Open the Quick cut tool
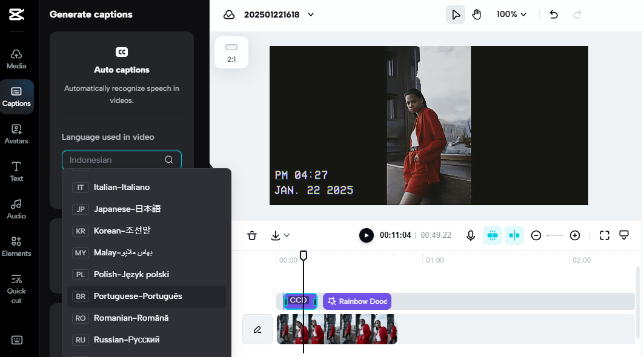The height and width of the screenshot is (357, 644). [x=16, y=289]
